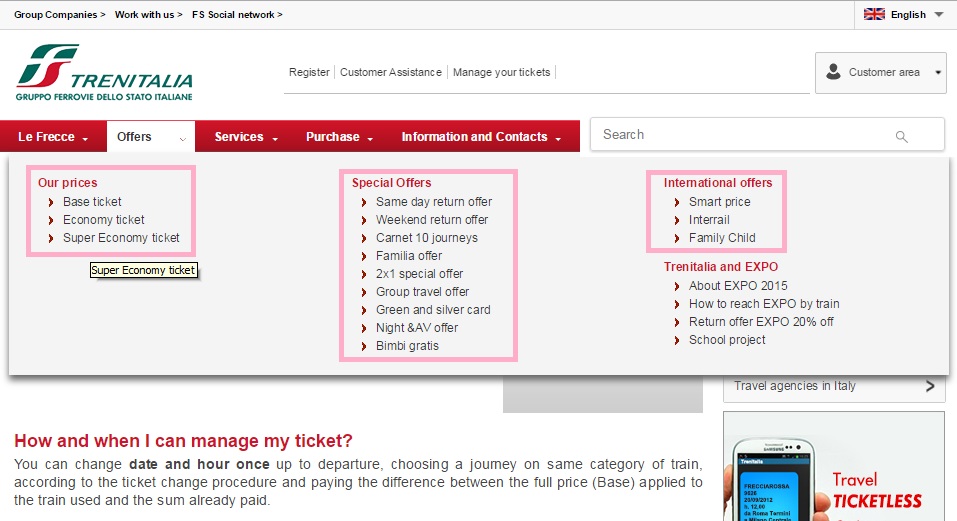
Task: Open School project link
Action: (727, 339)
